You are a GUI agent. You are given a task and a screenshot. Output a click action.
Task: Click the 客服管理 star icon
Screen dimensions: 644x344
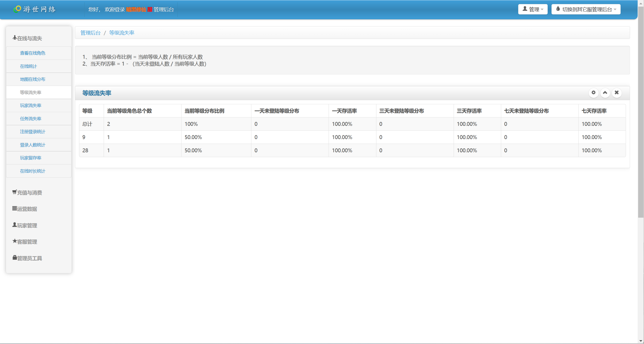[x=14, y=241]
